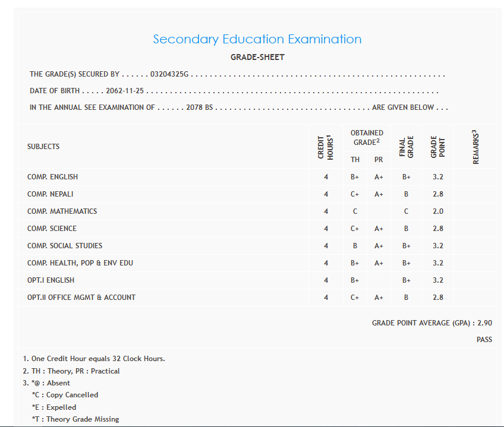Click the OBTAINED GRADE column header
504x427 pixels.
coord(367,137)
